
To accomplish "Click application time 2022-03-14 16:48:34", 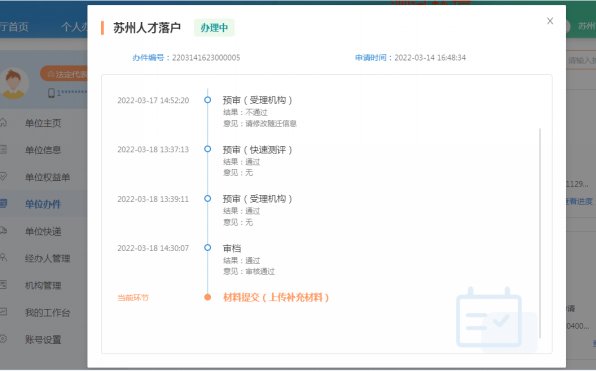I will (x=430, y=57).
